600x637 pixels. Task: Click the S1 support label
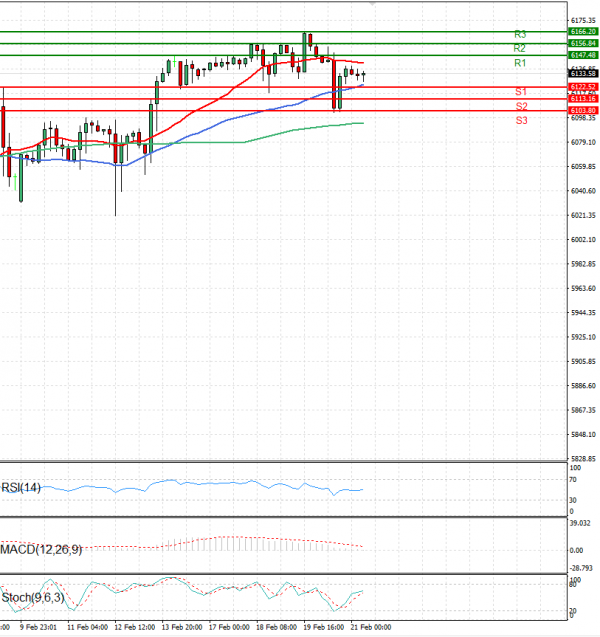pyautogui.click(x=521, y=92)
